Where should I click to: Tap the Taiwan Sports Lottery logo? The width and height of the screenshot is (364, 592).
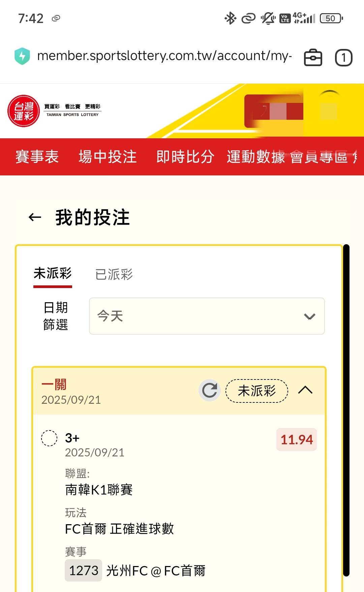tap(24, 111)
